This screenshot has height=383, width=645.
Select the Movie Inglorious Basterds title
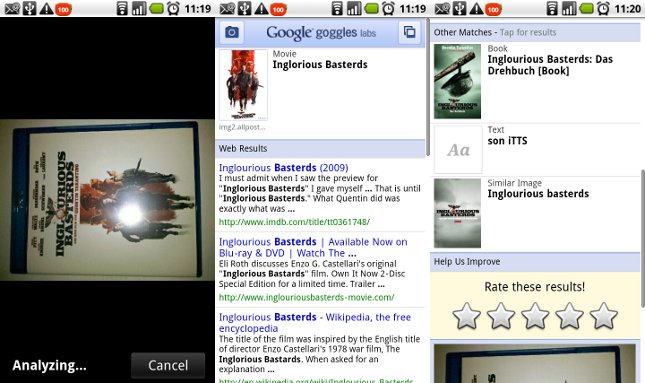coord(320,65)
